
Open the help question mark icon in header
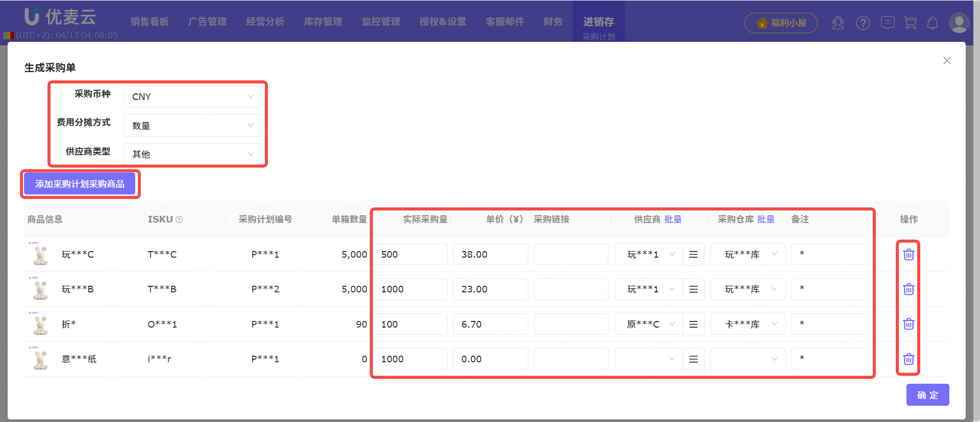click(x=863, y=23)
